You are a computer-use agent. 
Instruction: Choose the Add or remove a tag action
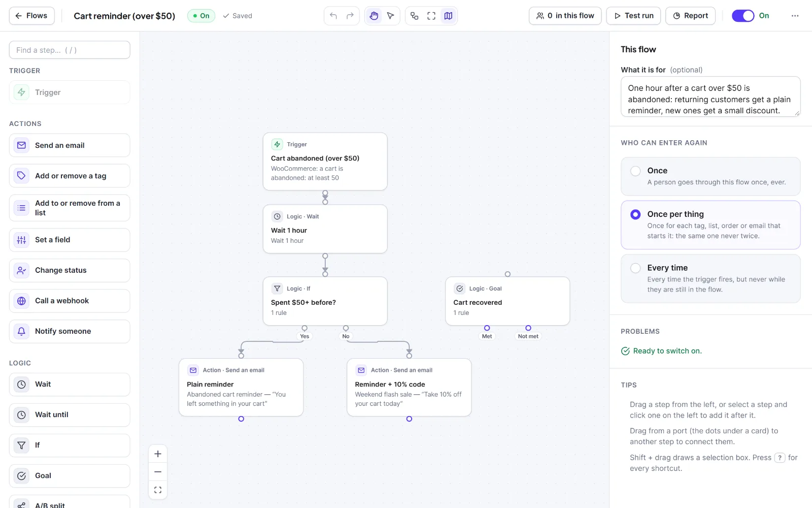[70, 176]
